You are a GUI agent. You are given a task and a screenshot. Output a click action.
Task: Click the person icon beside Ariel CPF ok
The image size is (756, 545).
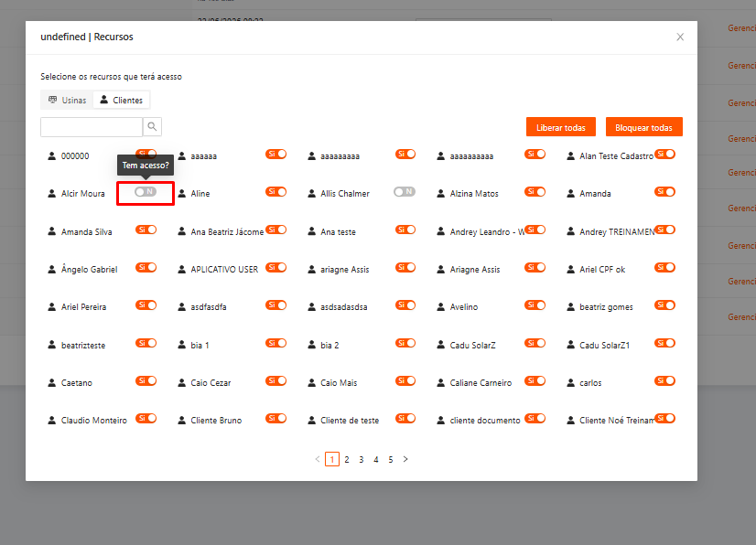point(570,270)
